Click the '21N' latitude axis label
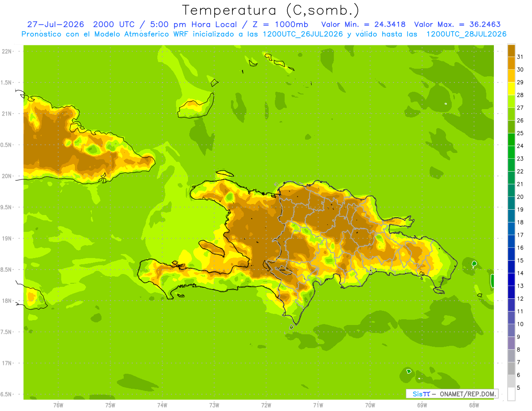The height and width of the screenshot is (411, 532). tap(6, 114)
